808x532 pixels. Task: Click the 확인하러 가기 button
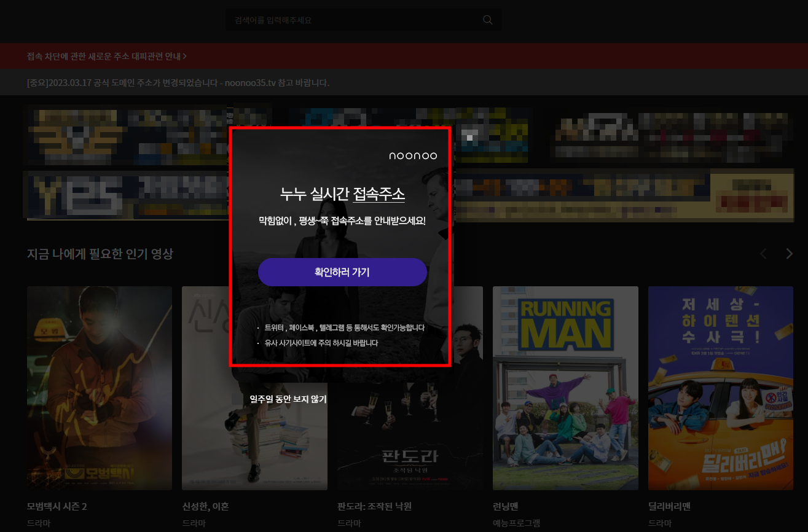coord(342,272)
